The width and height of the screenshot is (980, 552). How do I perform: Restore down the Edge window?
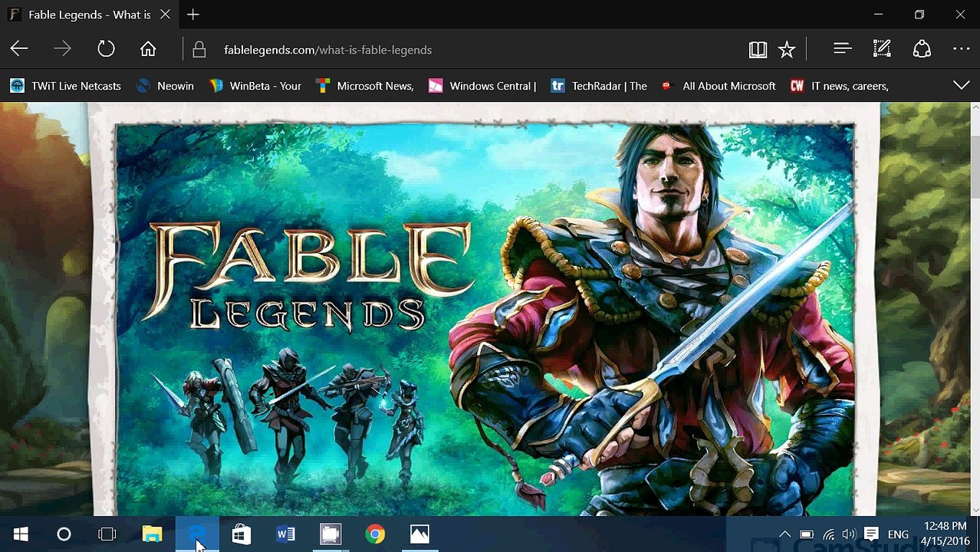tap(919, 15)
